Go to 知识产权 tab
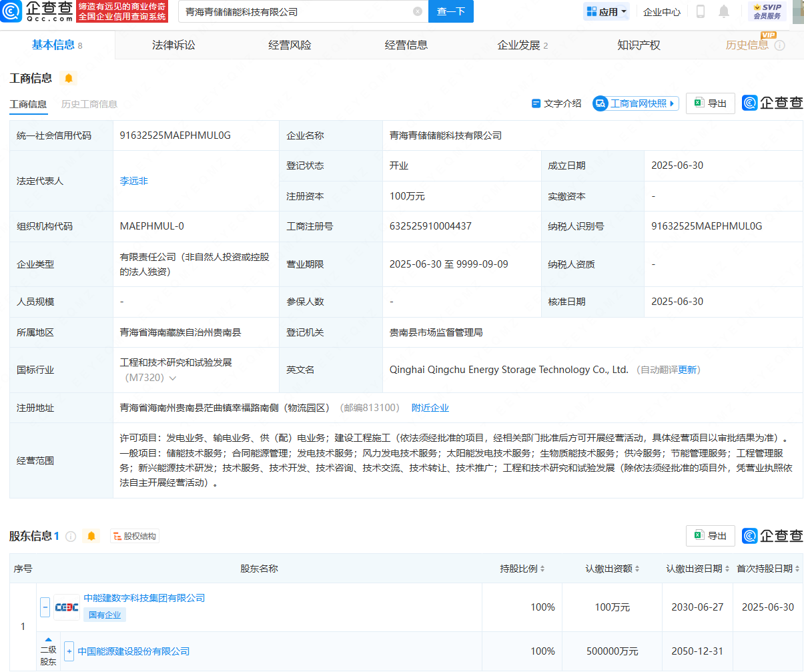This screenshot has width=804, height=672. (x=639, y=45)
